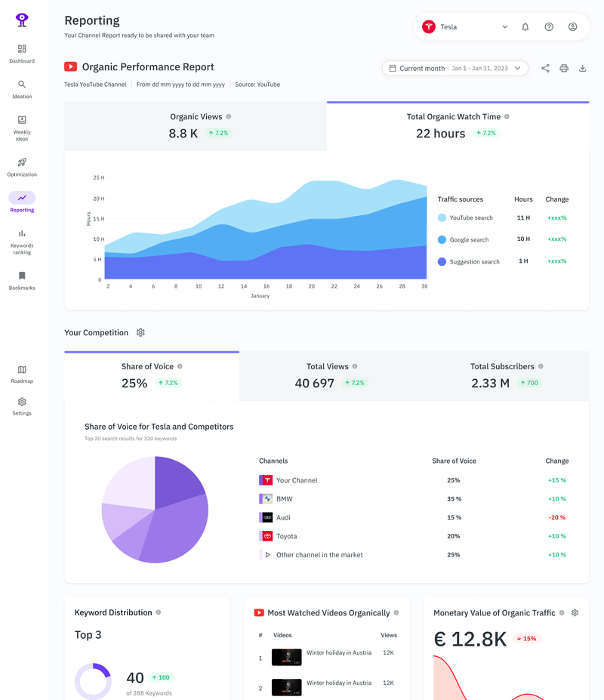Switch to Total Organic Watch Time tab
The height and width of the screenshot is (700, 604).
click(458, 126)
